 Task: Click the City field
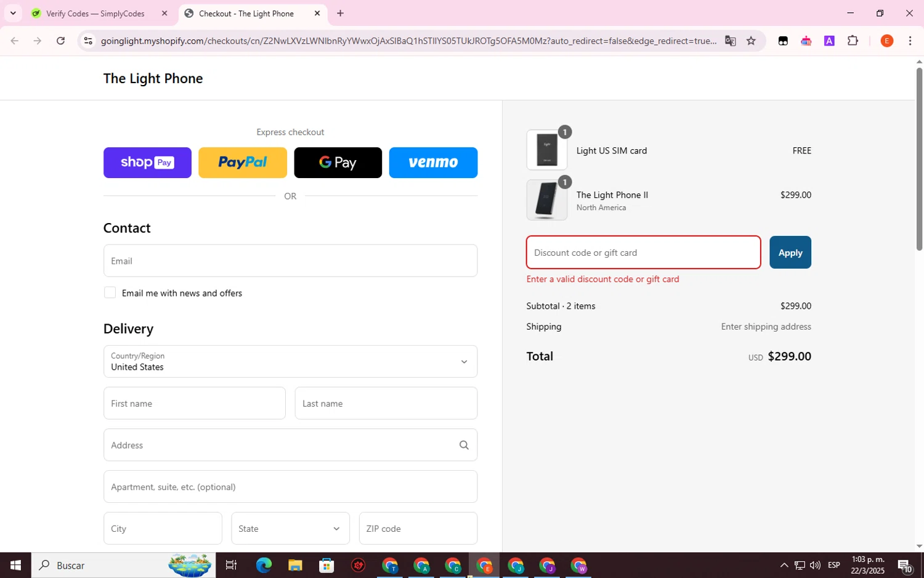[163, 529]
